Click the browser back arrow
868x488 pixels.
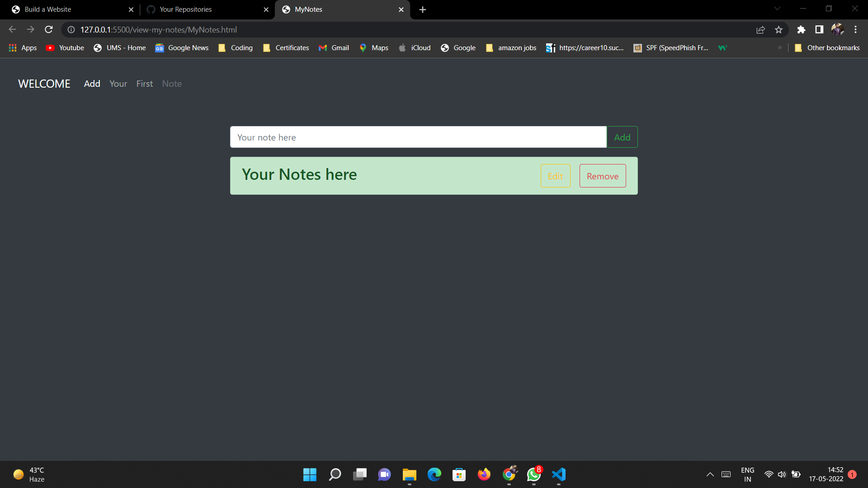coord(12,29)
